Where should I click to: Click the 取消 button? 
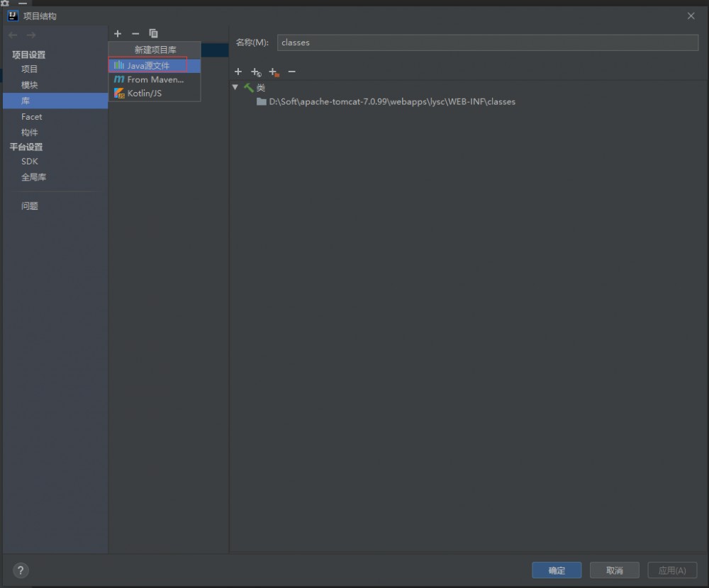coord(615,570)
